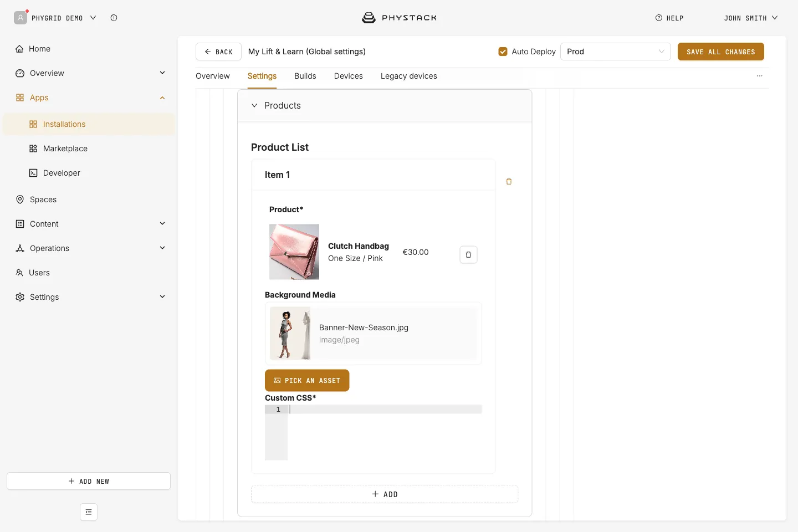Click Save All Changes
The width and height of the screenshot is (798, 532).
point(721,52)
